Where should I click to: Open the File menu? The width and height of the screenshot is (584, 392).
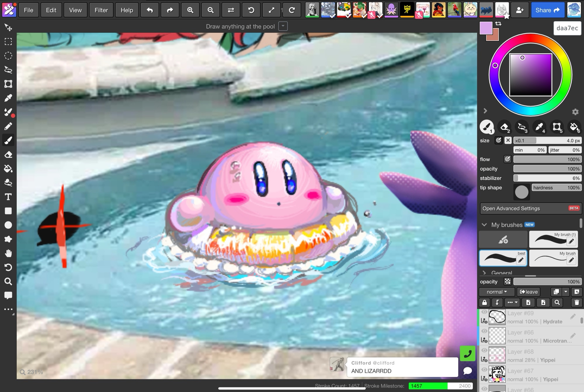click(x=29, y=10)
